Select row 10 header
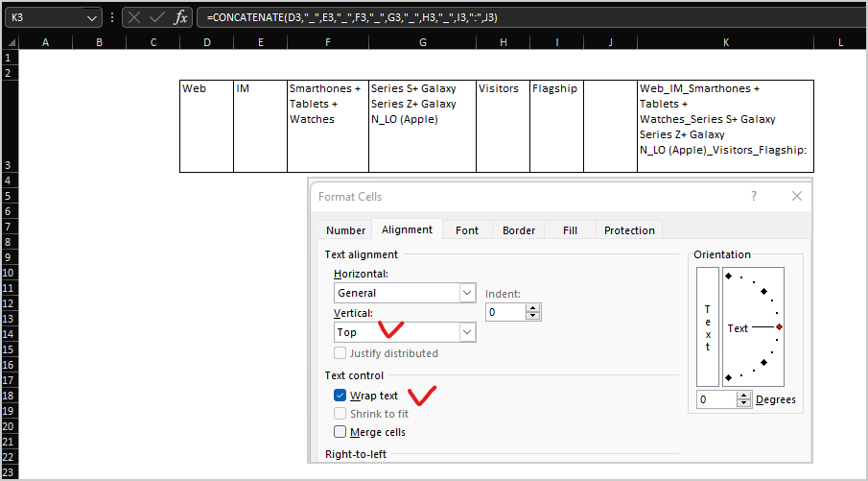This screenshot has height=481, width=868. point(9,272)
